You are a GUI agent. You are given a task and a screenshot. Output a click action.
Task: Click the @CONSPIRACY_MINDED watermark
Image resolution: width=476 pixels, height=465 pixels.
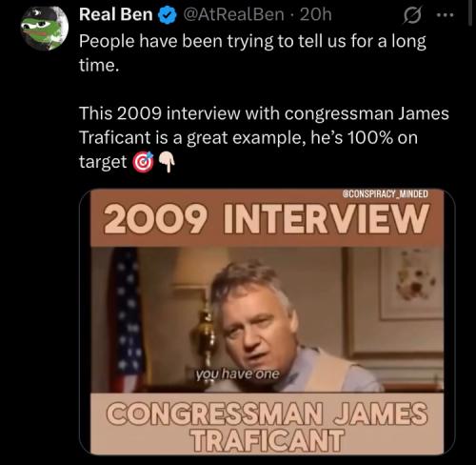pyautogui.click(x=386, y=193)
